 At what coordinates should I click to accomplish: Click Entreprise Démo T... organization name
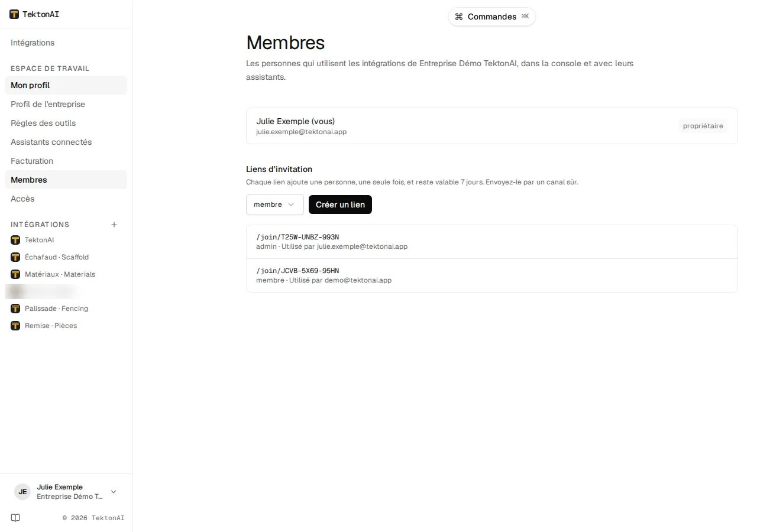(x=70, y=497)
